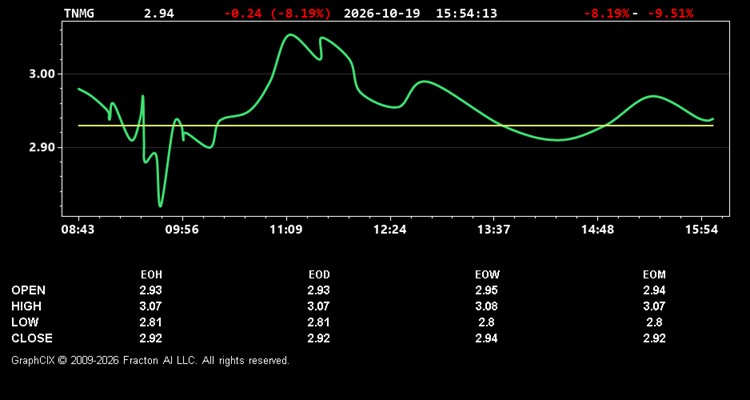Click the -0.24 (-8.19%) change value
The height and width of the screenshot is (400, 750).
tap(277, 13)
